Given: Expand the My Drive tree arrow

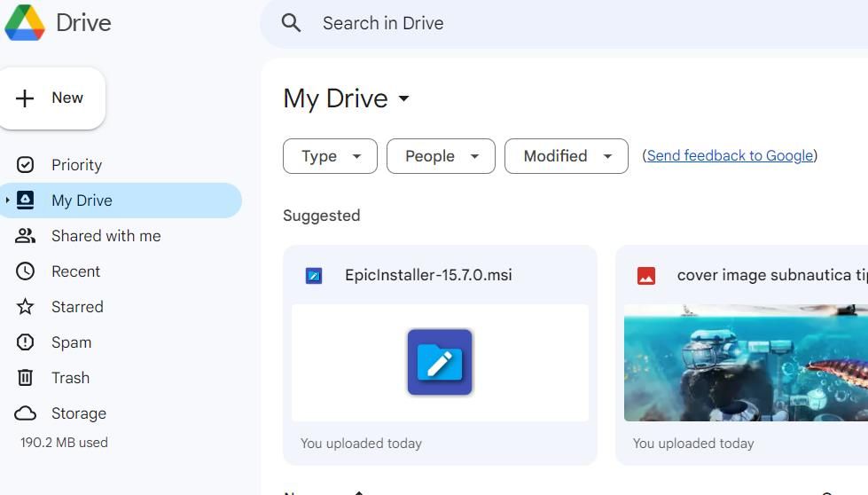Looking at the screenshot, I should point(8,200).
